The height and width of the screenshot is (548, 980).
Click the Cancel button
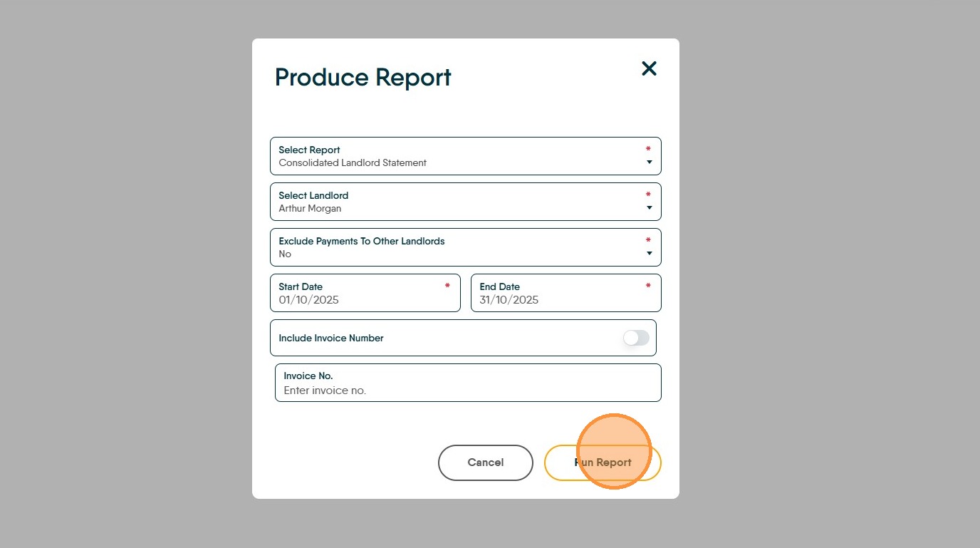click(486, 462)
